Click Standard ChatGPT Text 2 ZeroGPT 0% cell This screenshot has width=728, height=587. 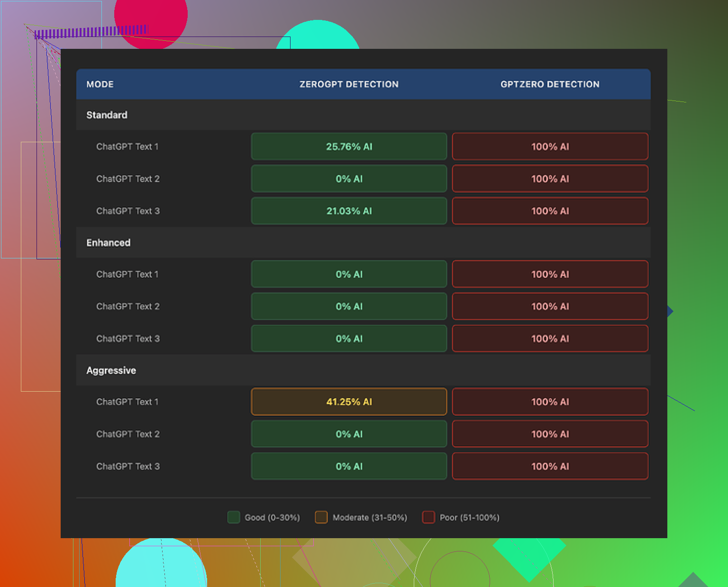(349, 179)
